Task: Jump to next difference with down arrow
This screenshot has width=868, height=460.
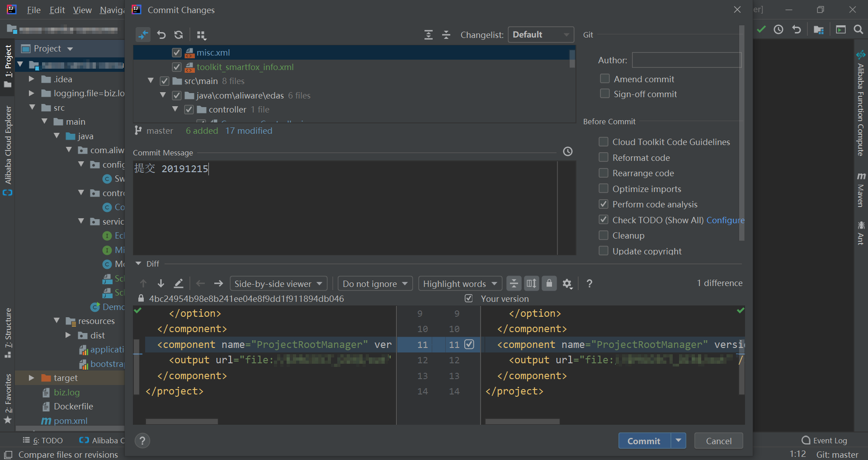Action: click(160, 283)
